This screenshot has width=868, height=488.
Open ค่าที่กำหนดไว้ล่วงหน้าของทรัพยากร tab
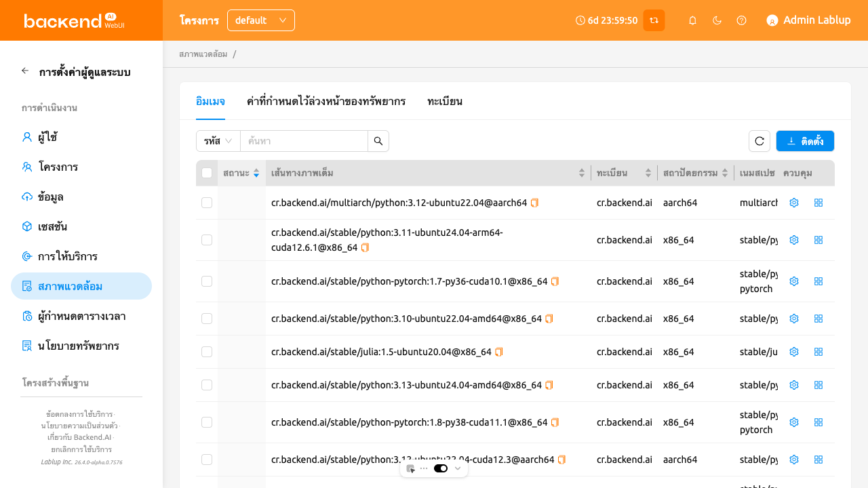click(326, 101)
